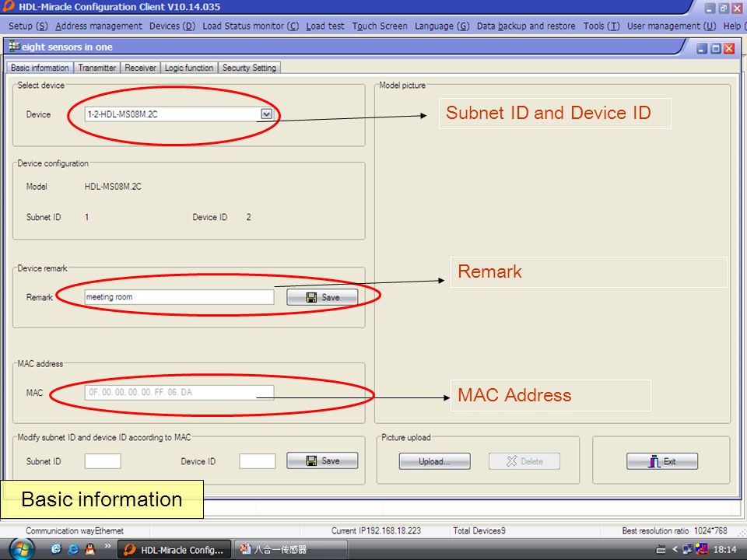This screenshot has width=747, height=560.
Task: Expand the Device dropdown arrow
Action: [267, 114]
